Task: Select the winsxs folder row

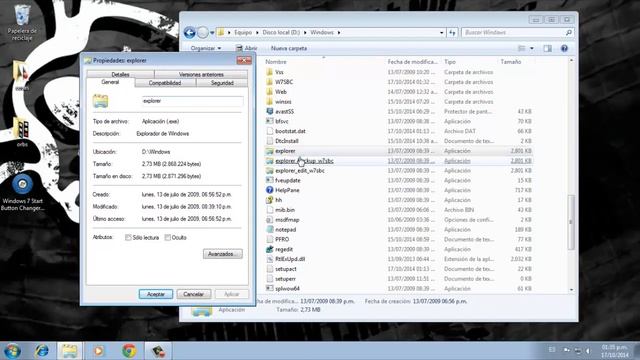Action: (x=398, y=102)
